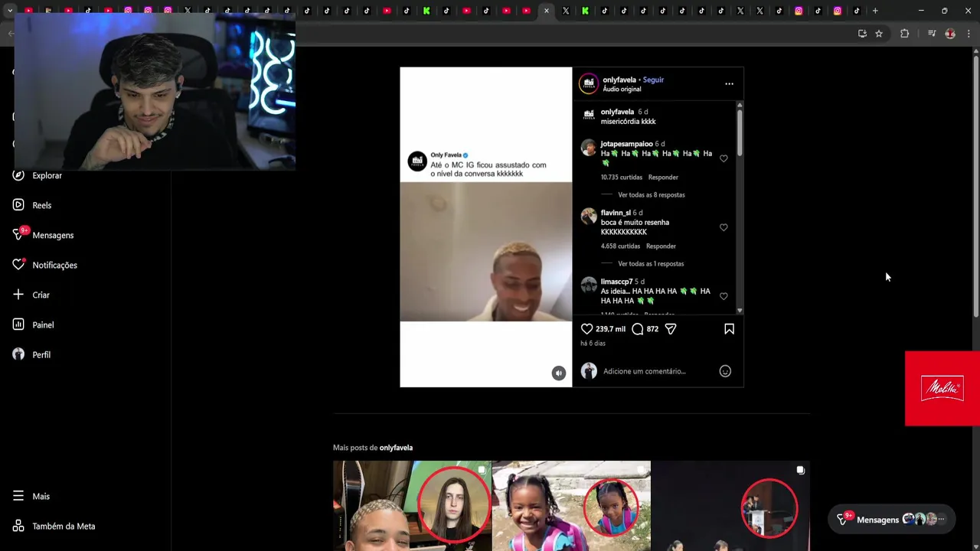Viewport: 980px width, 551px height.
Task: Share the post with the paper plane icon
Action: click(671, 329)
